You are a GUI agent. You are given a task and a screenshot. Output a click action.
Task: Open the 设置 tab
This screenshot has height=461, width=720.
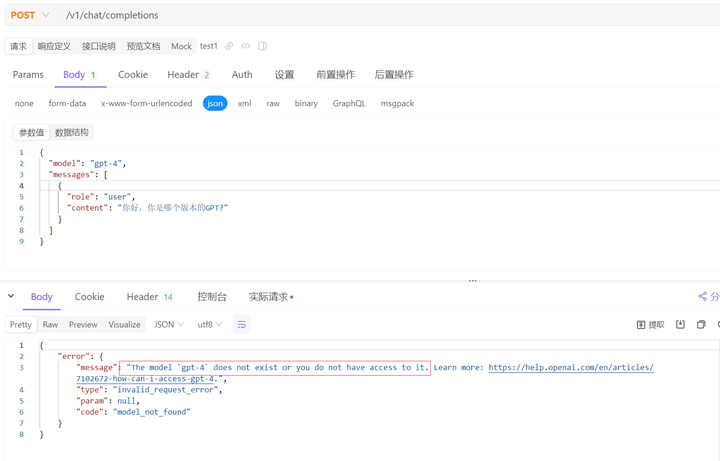point(284,74)
